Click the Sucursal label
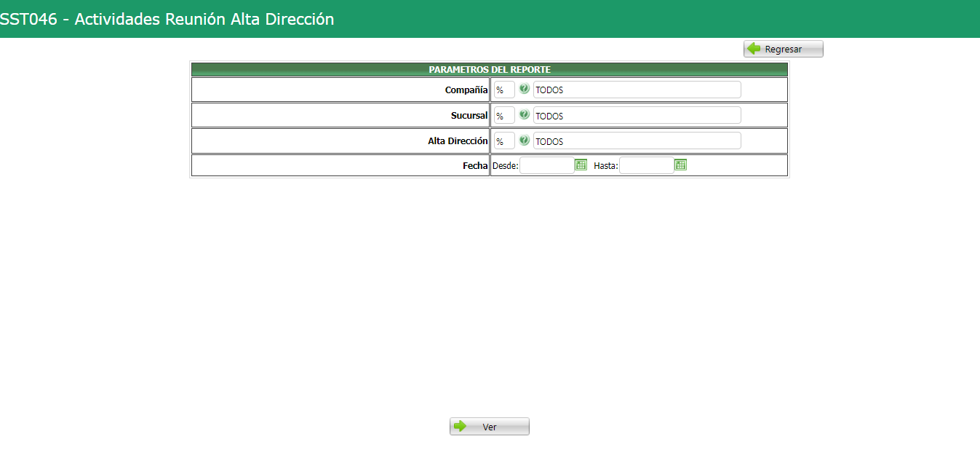 (x=469, y=115)
